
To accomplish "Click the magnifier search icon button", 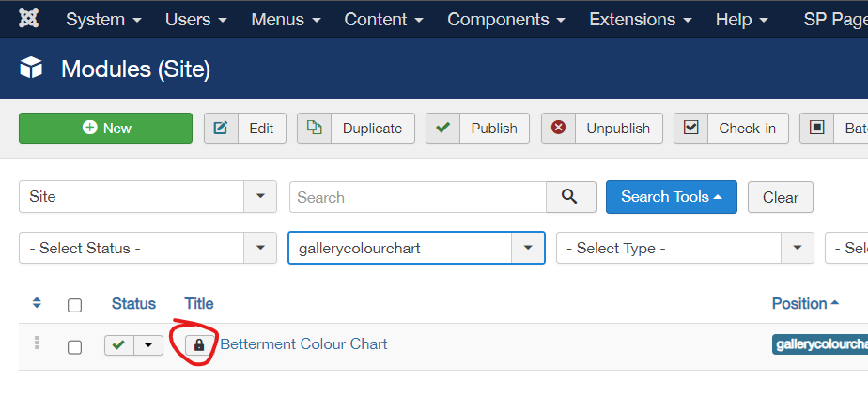I will [571, 197].
